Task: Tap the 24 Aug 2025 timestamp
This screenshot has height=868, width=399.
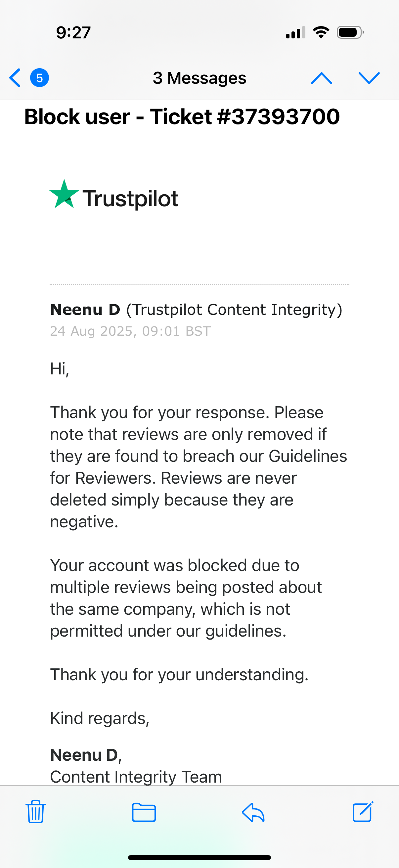Action: [130, 331]
